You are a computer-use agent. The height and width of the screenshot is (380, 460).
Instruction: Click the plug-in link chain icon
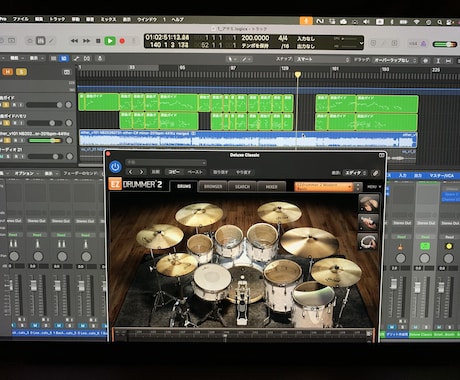click(x=375, y=173)
